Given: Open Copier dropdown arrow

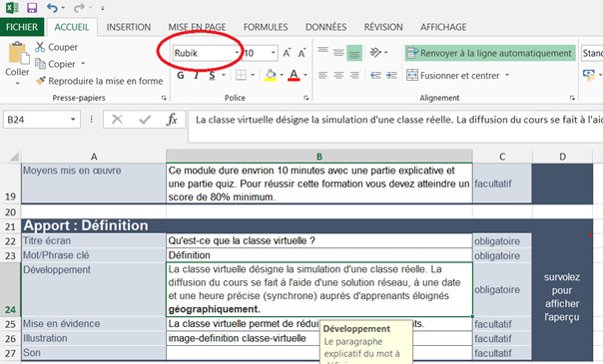Looking at the screenshot, I should [x=83, y=64].
